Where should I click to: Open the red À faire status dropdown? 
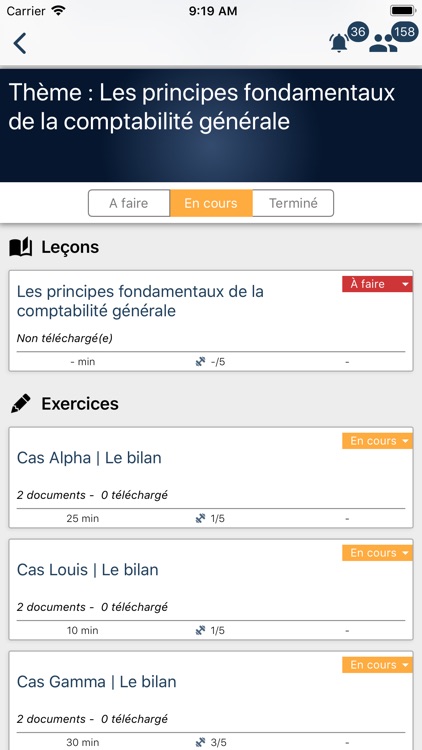click(x=377, y=284)
